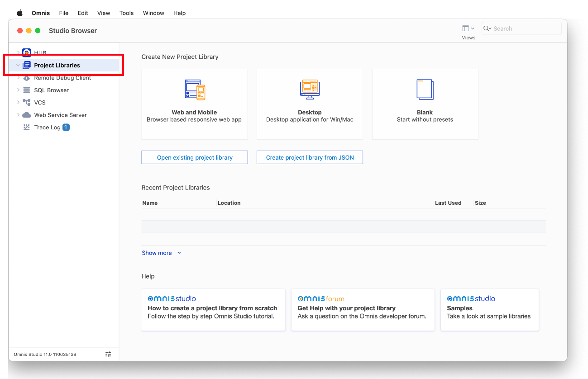Image resolution: width=588 pixels, height=379 pixels.
Task: Sort recent libraries by Size column
Action: click(480, 203)
